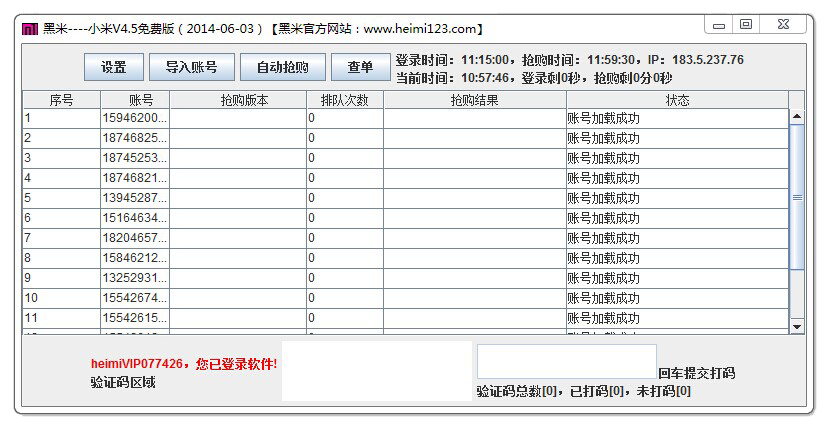This screenshot has height=427, width=829.
Task: Click the 状态 column header
Action: pos(677,100)
